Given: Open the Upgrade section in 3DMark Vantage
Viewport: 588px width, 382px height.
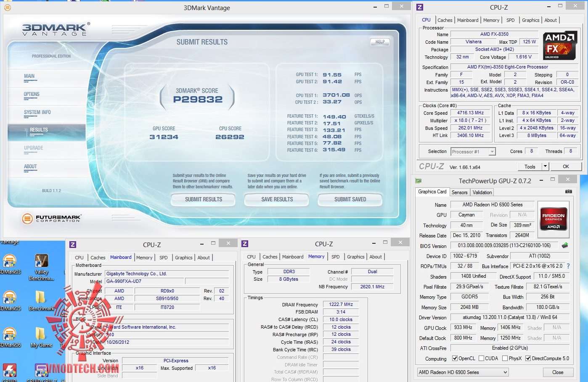Looking at the screenshot, I should (34, 148).
